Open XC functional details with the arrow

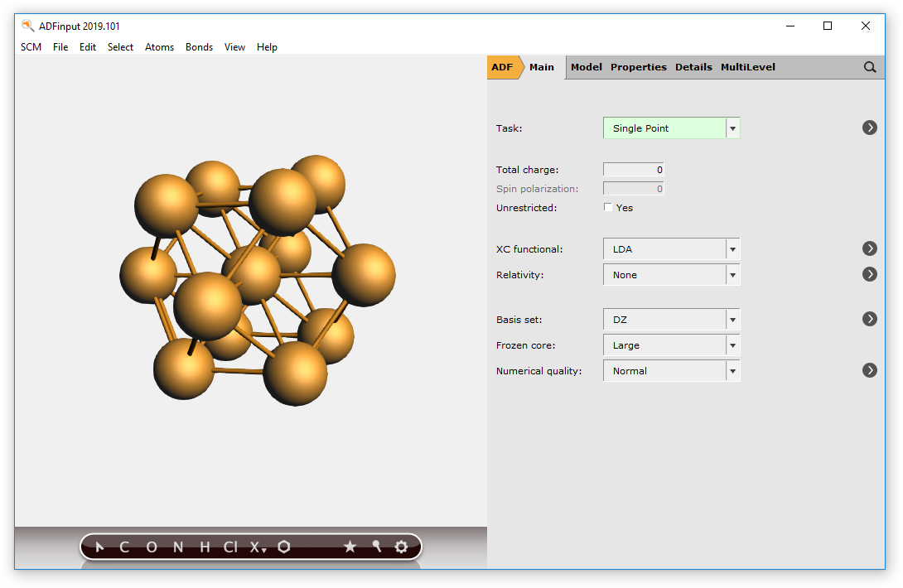869,248
